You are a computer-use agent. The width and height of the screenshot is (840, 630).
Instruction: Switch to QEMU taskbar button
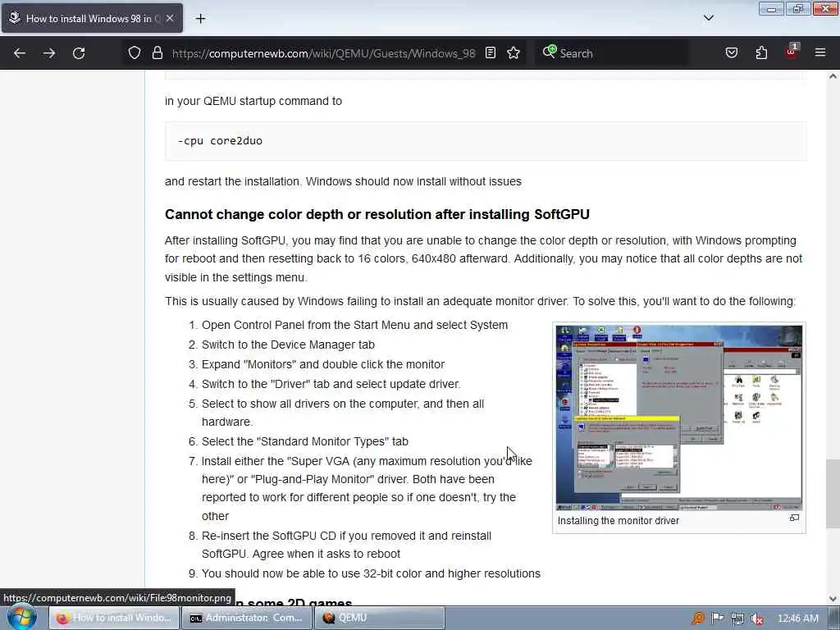pos(379,618)
